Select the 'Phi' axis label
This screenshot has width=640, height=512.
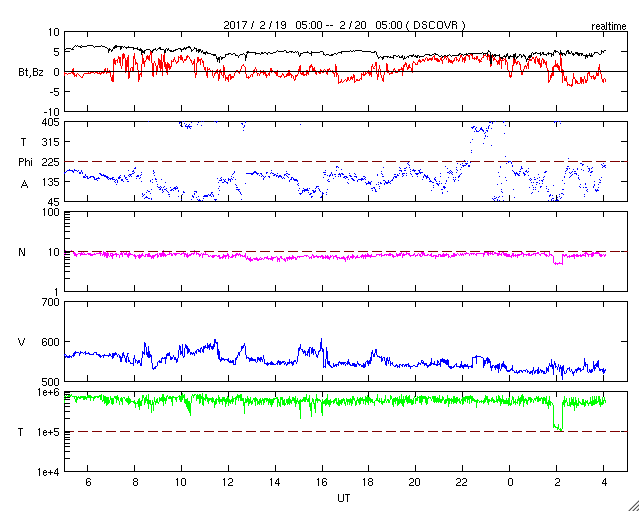click(25, 163)
